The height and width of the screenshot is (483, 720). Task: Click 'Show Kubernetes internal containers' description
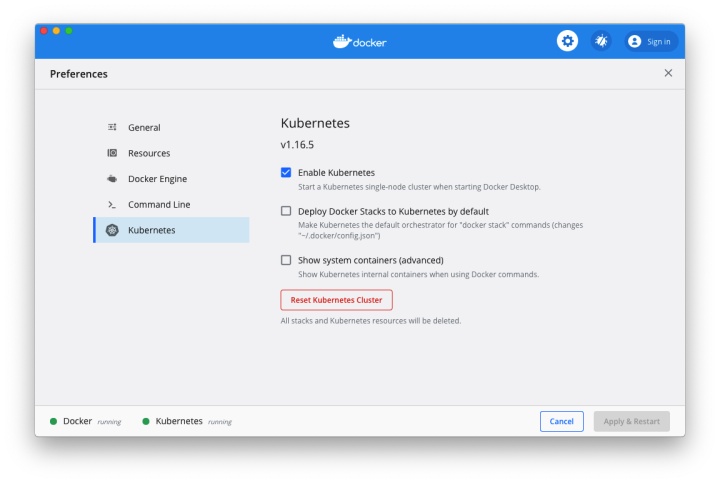(x=418, y=274)
